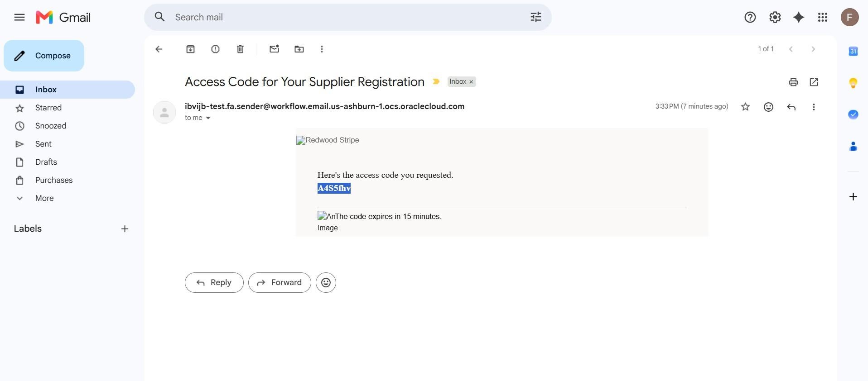The image size is (868, 381).
Task: Click the Reply button below message
Action: 214,282
